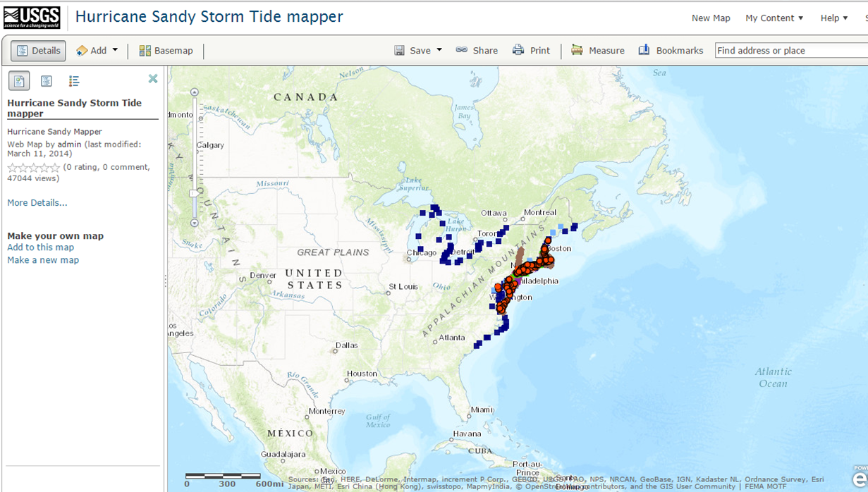Image resolution: width=868 pixels, height=492 pixels.
Task: Open the Basemap gallery
Action: tap(166, 50)
